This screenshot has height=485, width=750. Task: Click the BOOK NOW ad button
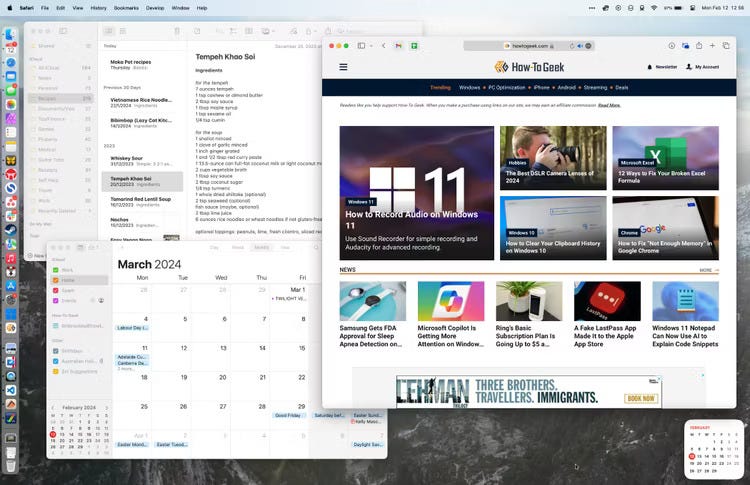[641, 398]
